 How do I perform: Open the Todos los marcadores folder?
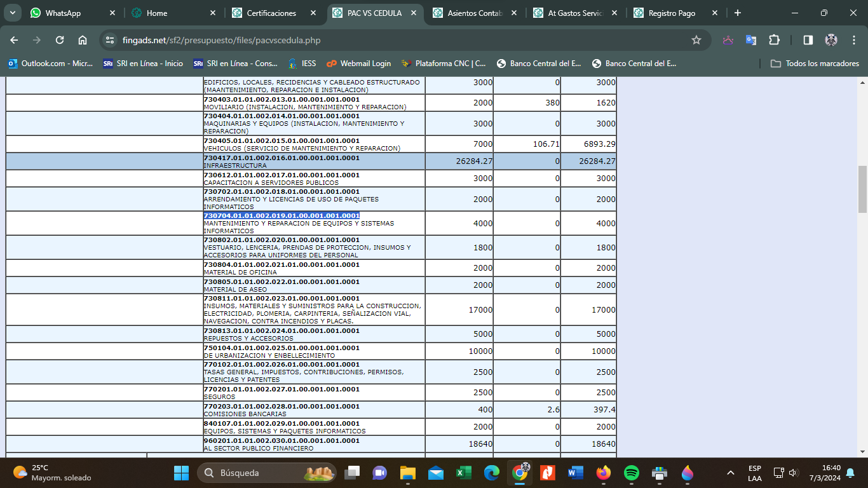(815, 64)
